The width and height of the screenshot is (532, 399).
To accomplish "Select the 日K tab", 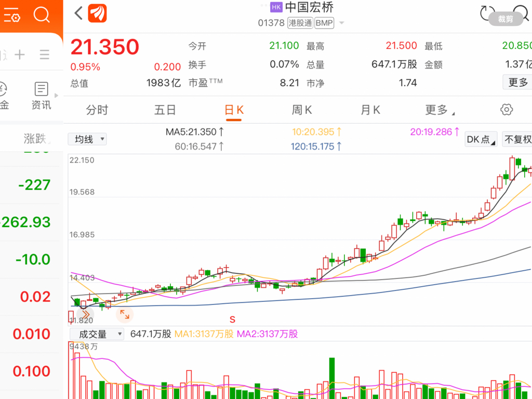I will click(234, 110).
